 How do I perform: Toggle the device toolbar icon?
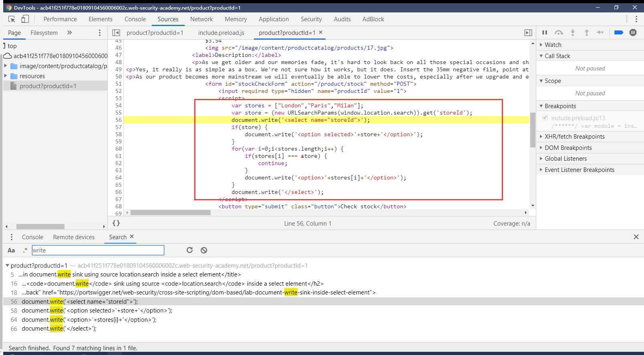[25, 19]
